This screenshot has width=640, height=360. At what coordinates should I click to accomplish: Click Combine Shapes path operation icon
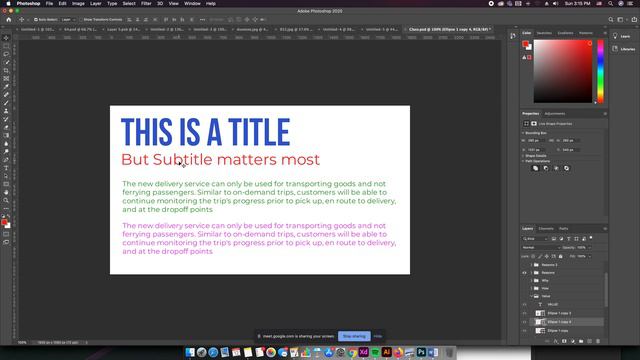point(536,168)
